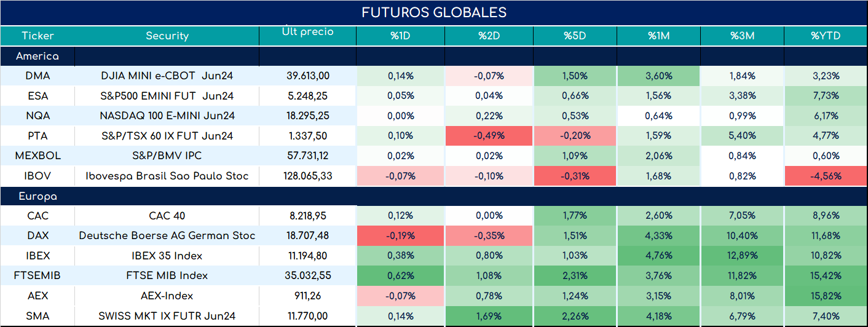Click the MEXBOL last price 57.731,12
Screen dimensions: 868x327
307,156
